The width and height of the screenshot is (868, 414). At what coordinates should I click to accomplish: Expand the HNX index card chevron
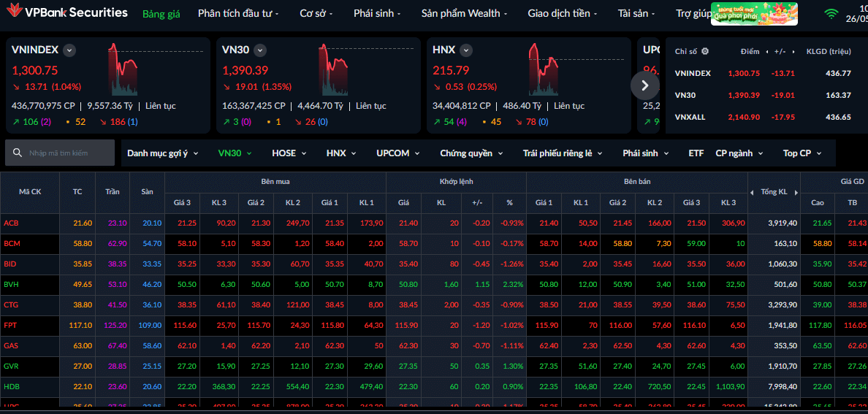click(466, 50)
